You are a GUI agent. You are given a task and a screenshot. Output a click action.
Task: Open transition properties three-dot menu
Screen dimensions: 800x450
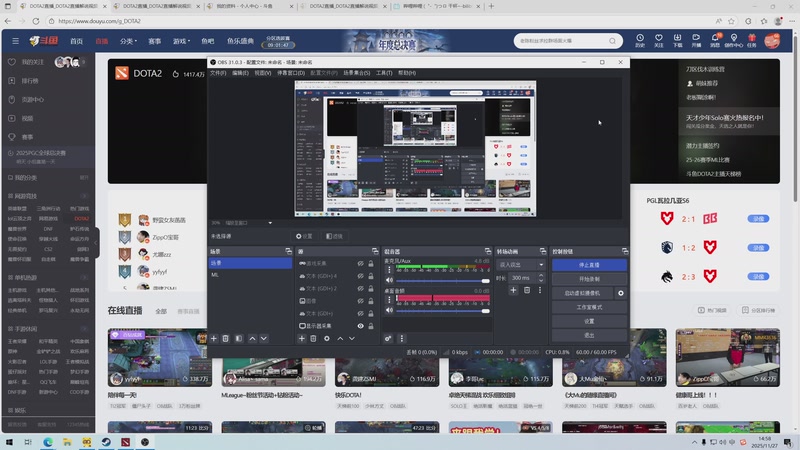[x=540, y=290]
